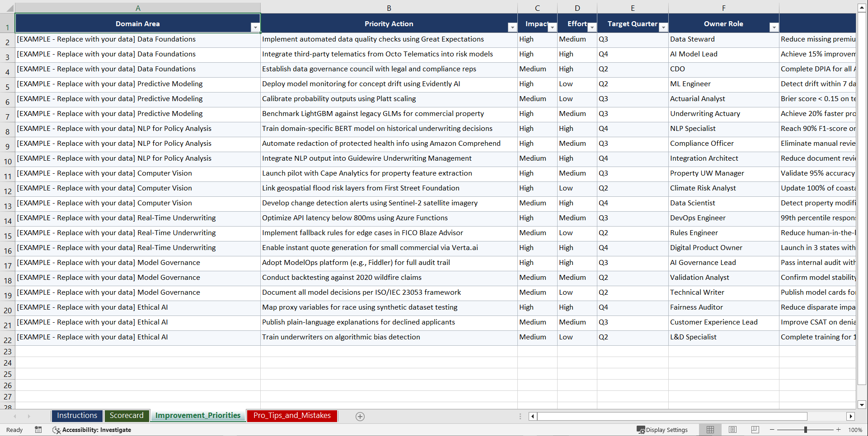Click the macro record icon beside Ready
Screen dimensions: 868x436
(x=38, y=430)
